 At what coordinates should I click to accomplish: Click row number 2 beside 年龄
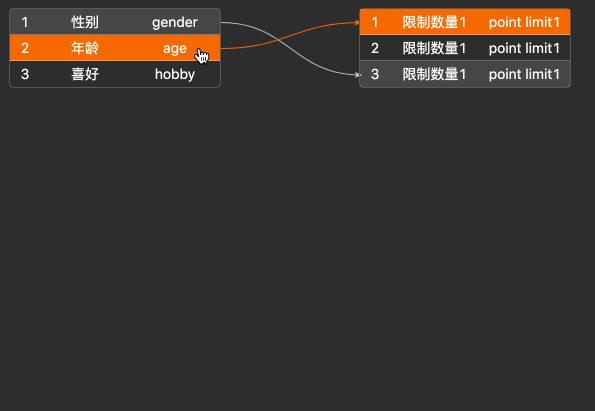(x=25, y=48)
